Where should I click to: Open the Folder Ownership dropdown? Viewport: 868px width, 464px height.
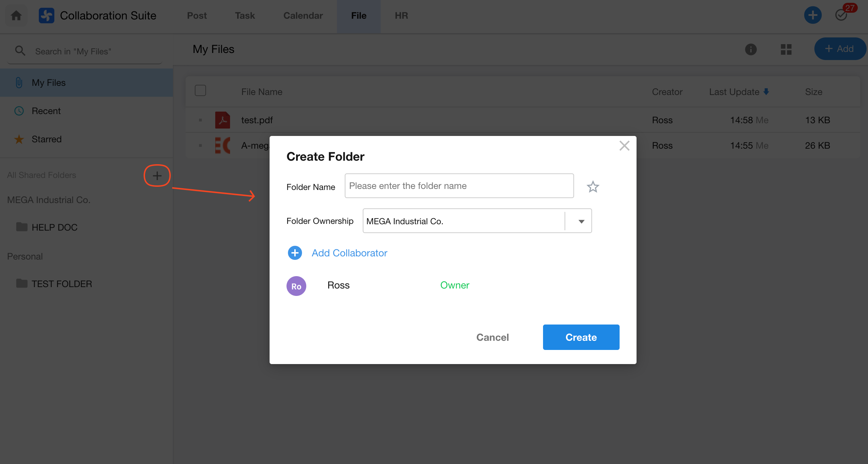point(581,221)
